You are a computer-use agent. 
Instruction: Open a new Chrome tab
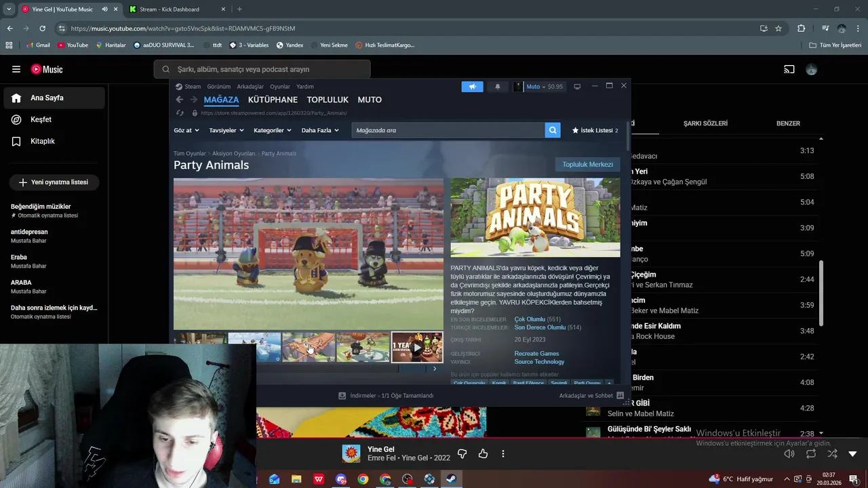(x=239, y=9)
